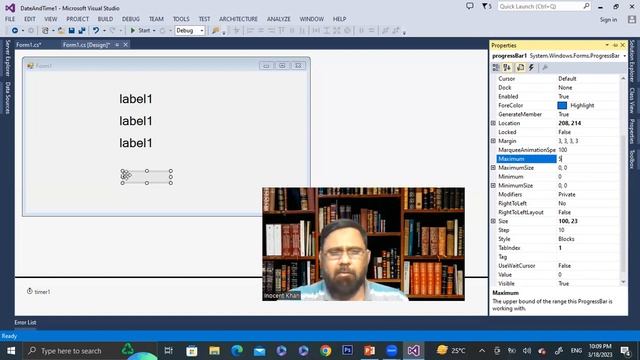Switch to the Form1.cs code tab
Viewport: 640px width, 360px height.
coord(29,45)
